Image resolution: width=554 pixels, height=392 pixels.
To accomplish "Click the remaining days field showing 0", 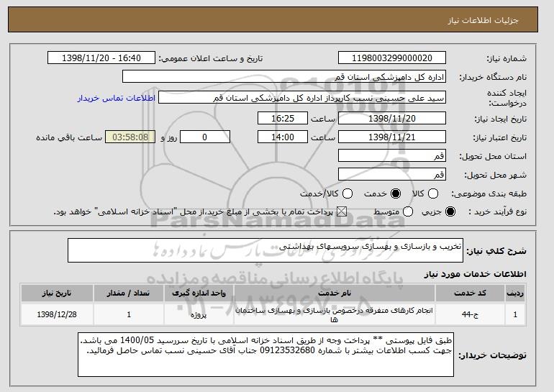I will click(205, 137).
